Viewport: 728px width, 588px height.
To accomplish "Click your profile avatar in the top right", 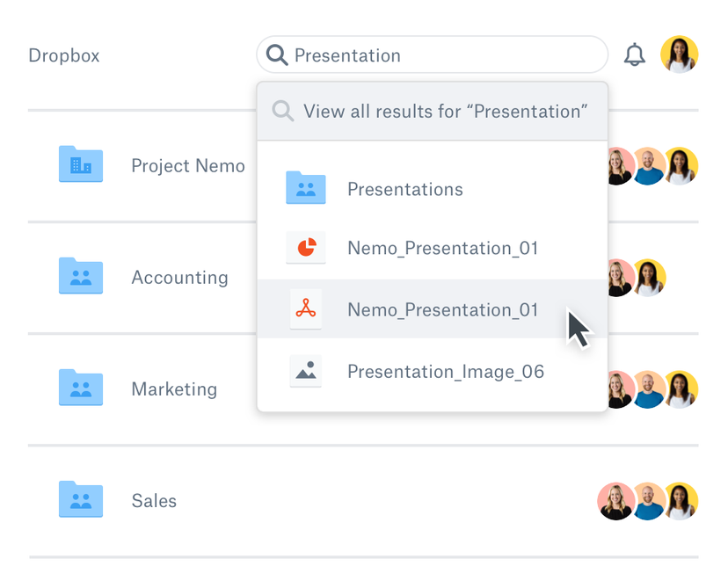I will point(680,54).
